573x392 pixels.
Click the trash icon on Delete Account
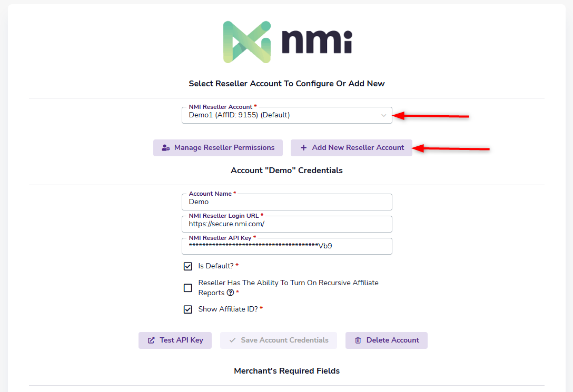click(x=358, y=340)
